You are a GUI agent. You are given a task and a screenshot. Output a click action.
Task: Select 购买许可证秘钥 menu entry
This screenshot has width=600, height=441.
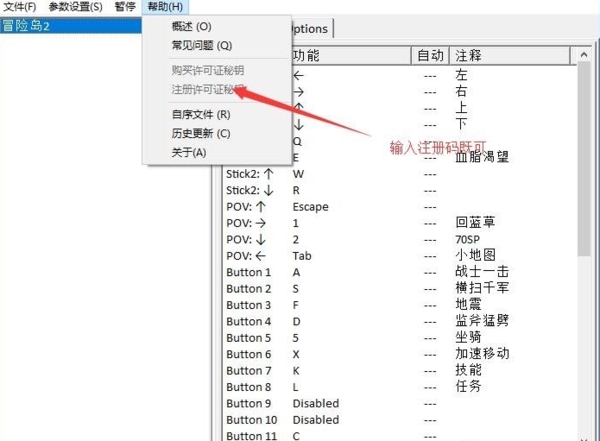(207, 70)
